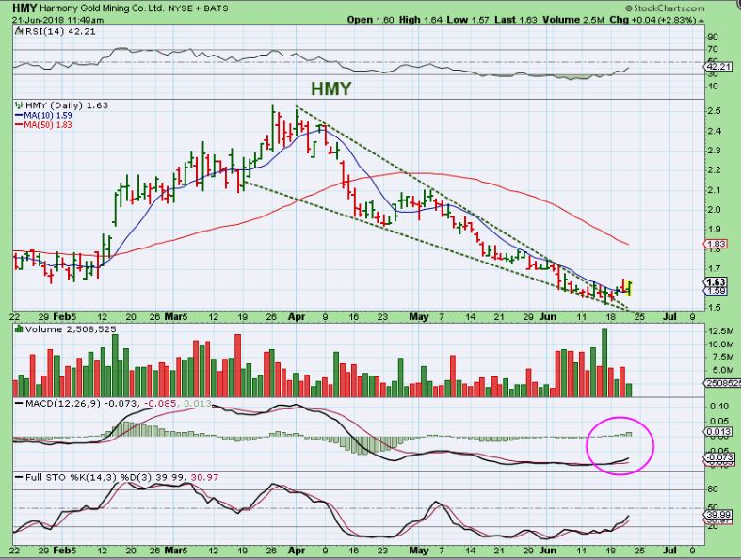Image resolution: width=741 pixels, height=560 pixels.
Task: Click the blue legend line before MA(10)
Action: coord(19,116)
